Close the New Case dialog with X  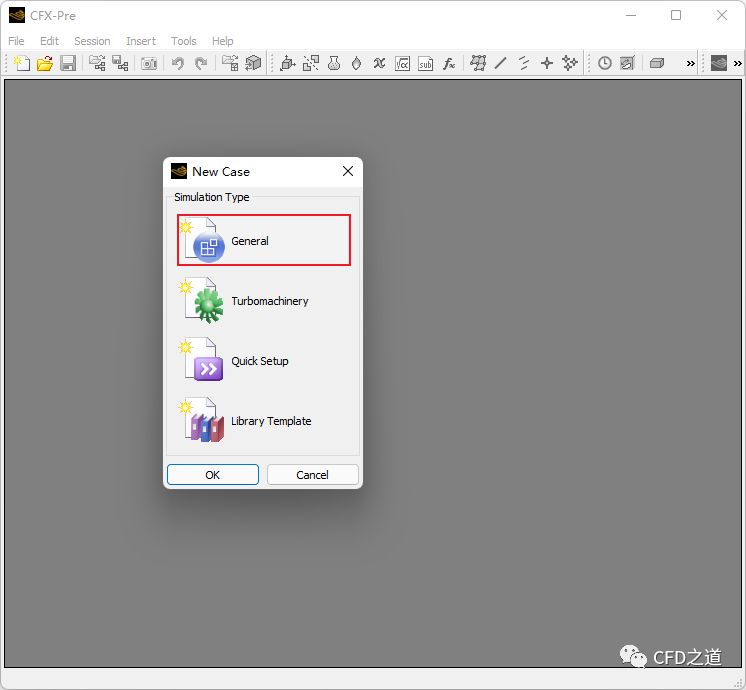(348, 171)
